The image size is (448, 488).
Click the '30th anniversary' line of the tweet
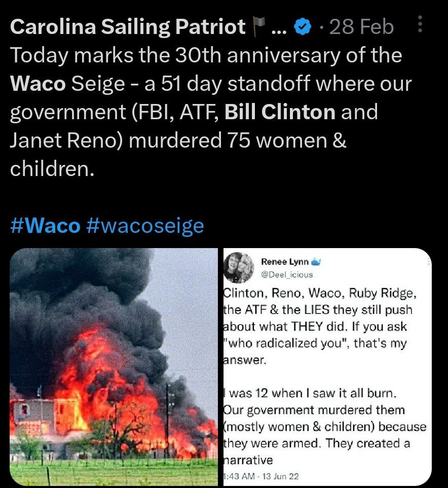(x=206, y=55)
